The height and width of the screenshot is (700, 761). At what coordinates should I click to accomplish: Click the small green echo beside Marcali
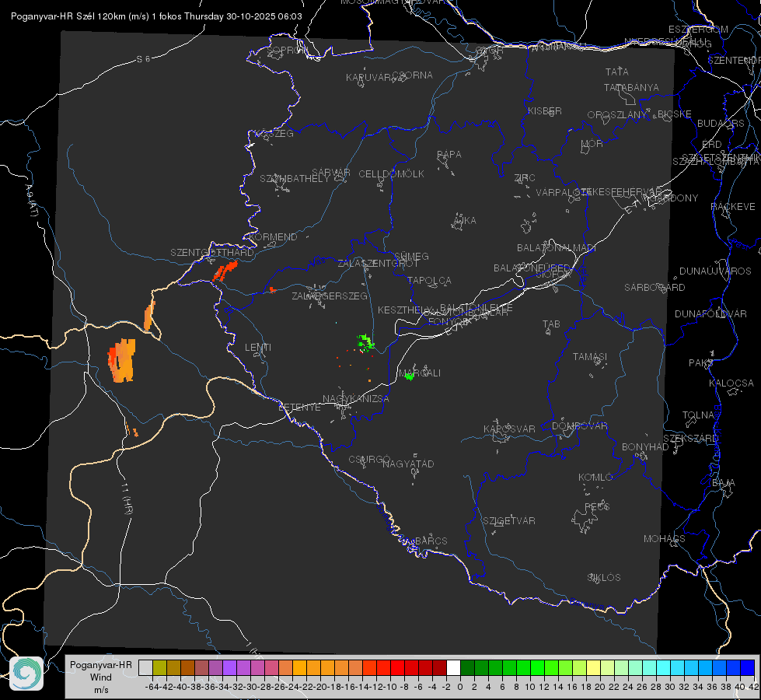coord(409,376)
